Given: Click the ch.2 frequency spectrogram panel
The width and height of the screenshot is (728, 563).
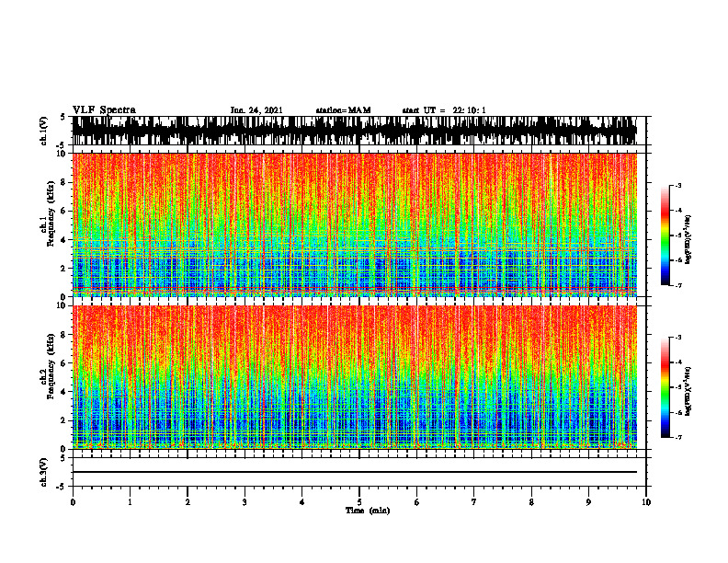Looking at the screenshot, I should pyautogui.click(x=354, y=377).
